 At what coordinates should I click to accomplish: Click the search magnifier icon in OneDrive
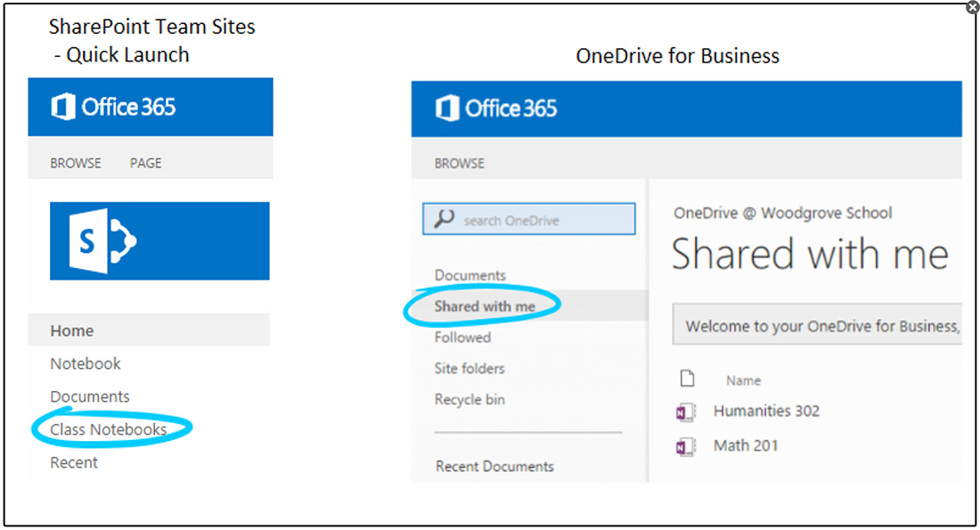pyautogui.click(x=444, y=219)
